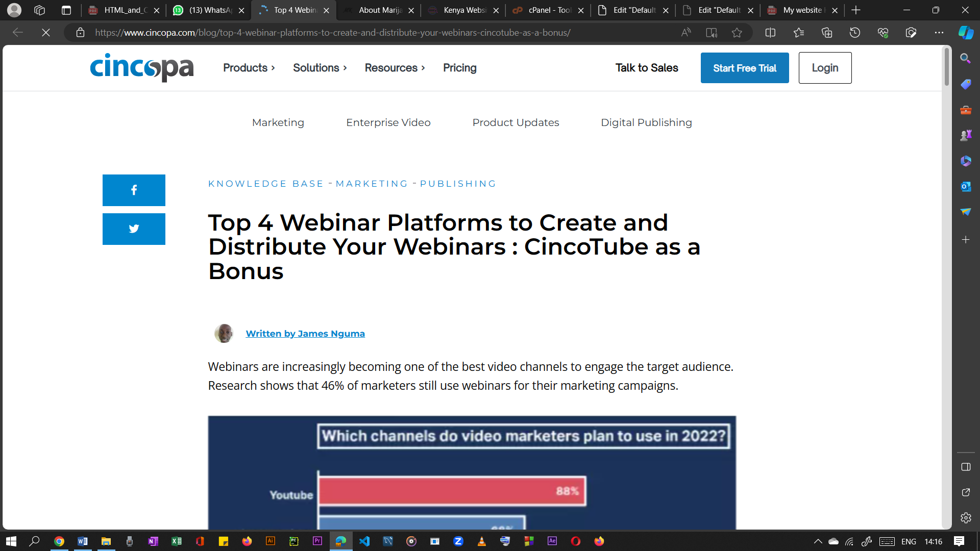This screenshot has height=551, width=980.
Task: Click Read aloud icon in address bar
Action: (x=686, y=33)
